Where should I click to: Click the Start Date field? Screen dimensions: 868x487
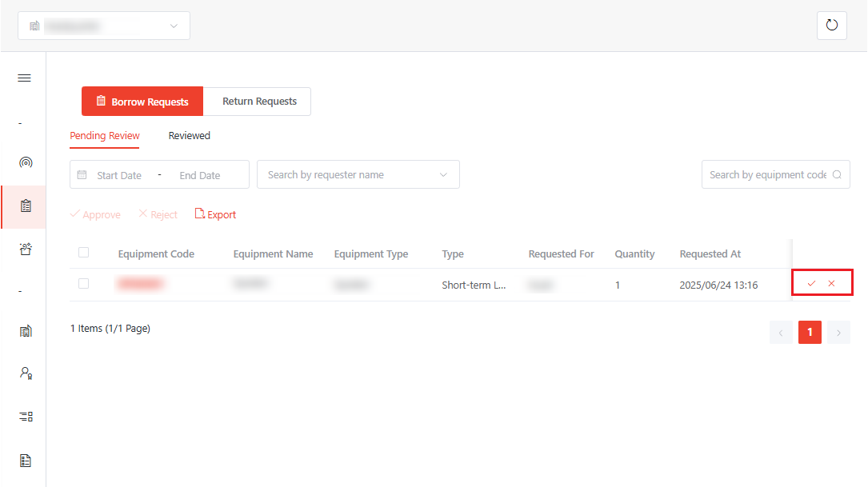click(x=119, y=175)
